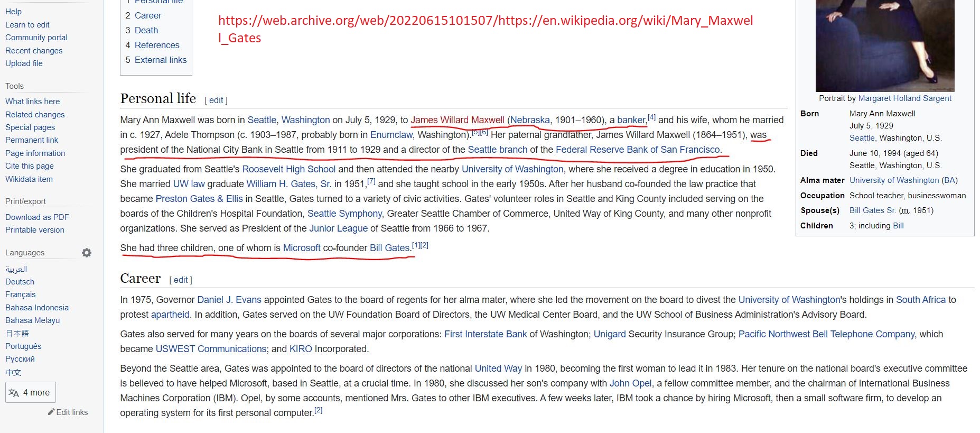Screen dimensions: 980x433
Task: Go to Community portal
Action: pos(36,38)
